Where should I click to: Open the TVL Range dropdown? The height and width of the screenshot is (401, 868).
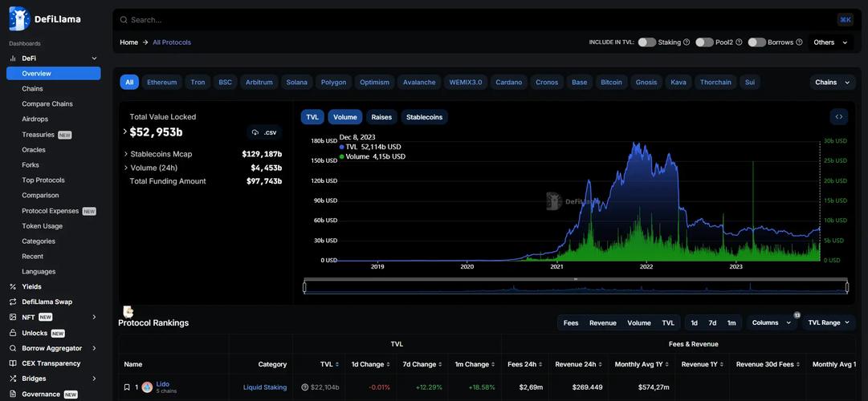pyautogui.click(x=829, y=322)
